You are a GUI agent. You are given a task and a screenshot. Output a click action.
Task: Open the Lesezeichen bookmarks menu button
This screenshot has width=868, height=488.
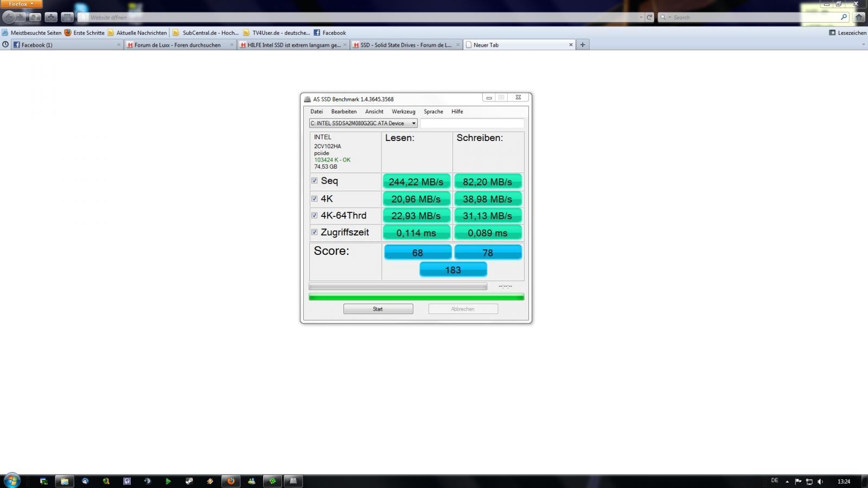click(x=847, y=33)
